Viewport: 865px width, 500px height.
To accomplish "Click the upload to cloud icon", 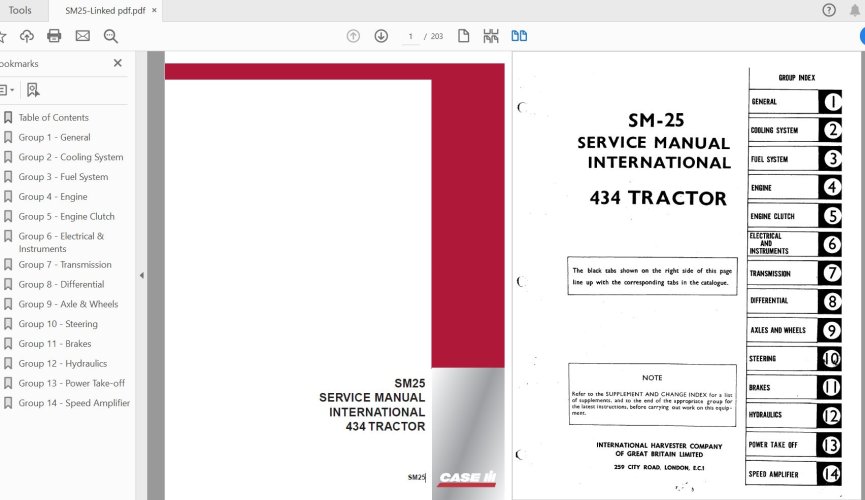I will pyautogui.click(x=27, y=36).
